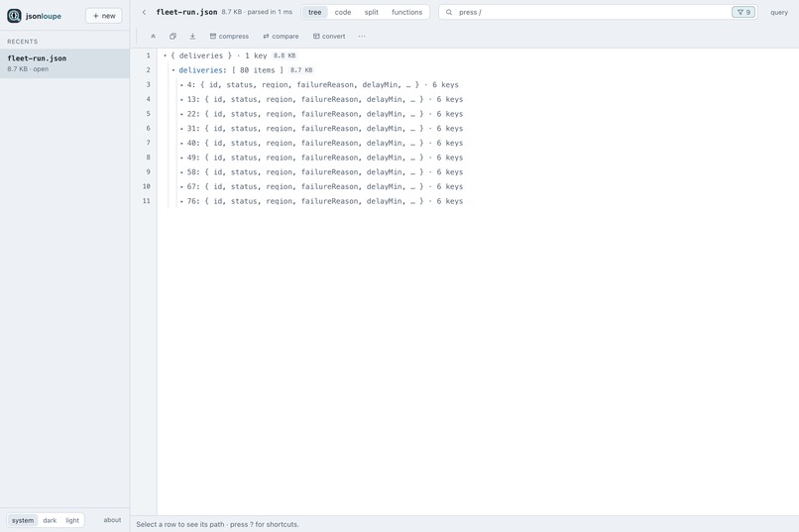Click the 8.7 KB badge on deliveries row
Image resolution: width=799 pixels, height=532 pixels.
(301, 70)
